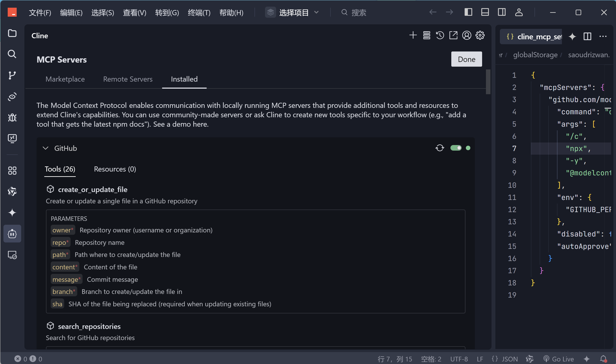This screenshot has width=616, height=364.
Task: Select the Cline robot icon in sidebar
Action: (x=12, y=234)
